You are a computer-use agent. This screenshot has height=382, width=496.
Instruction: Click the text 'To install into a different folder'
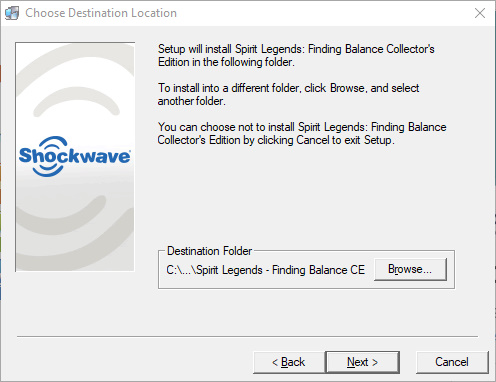(230, 88)
